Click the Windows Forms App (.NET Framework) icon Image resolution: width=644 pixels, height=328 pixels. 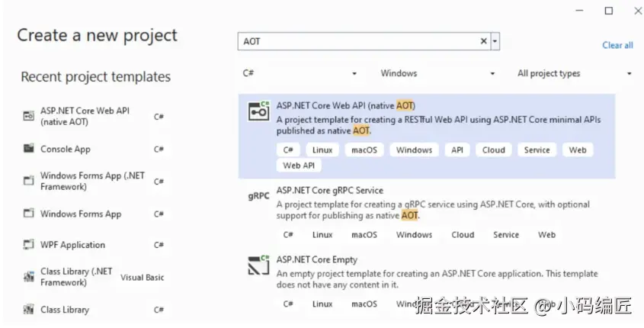(x=28, y=181)
